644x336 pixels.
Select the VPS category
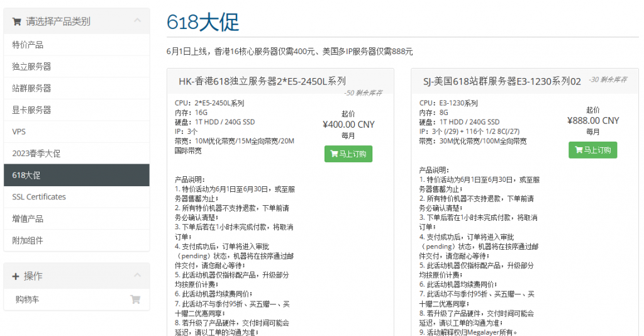[x=19, y=132]
